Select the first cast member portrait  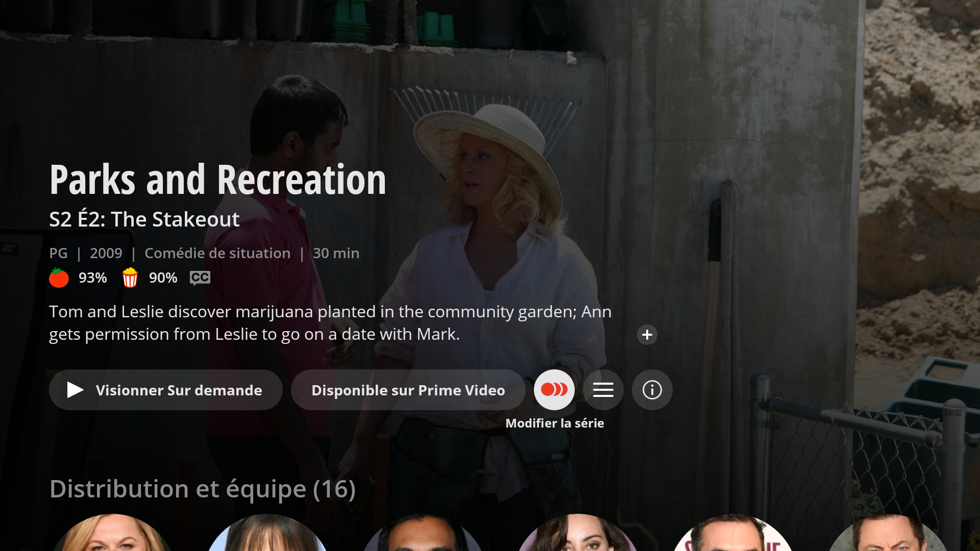(112, 533)
